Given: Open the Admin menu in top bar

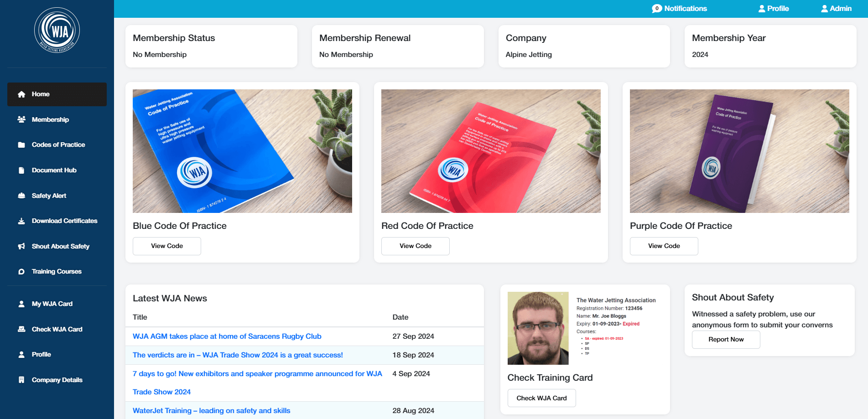Looking at the screenshot, I should click(x=836, y=9).
